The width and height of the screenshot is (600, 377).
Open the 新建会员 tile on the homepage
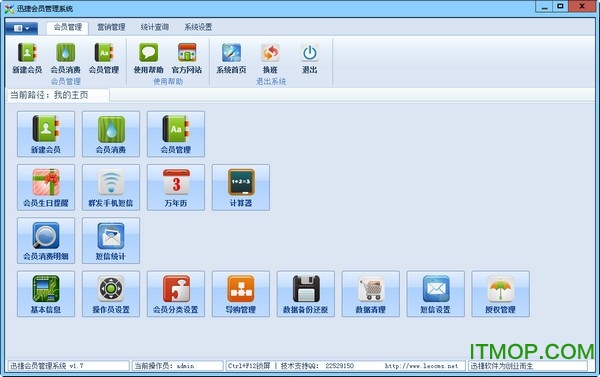[46, 134]
